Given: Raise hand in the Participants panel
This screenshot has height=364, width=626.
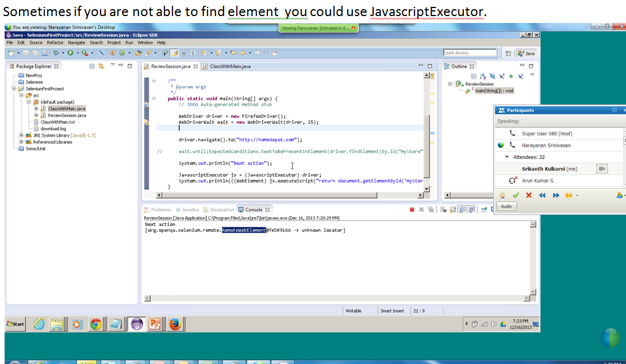Looking at the screenshot, I should pos(502,195).
